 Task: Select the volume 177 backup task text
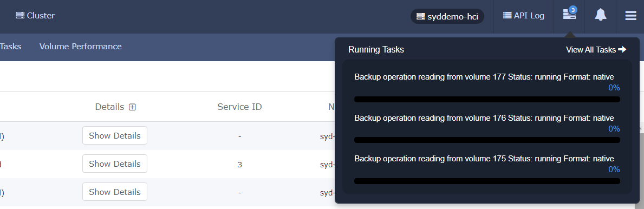click(x=484, y=77)
